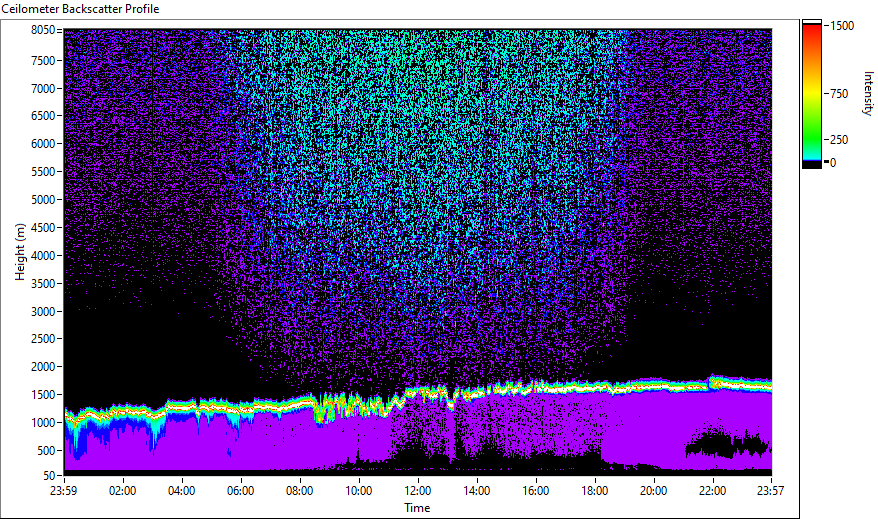The image size is (878, 519).
Task: Click the 'Intensity' color scale label
Action: click(x=868, y=93)
